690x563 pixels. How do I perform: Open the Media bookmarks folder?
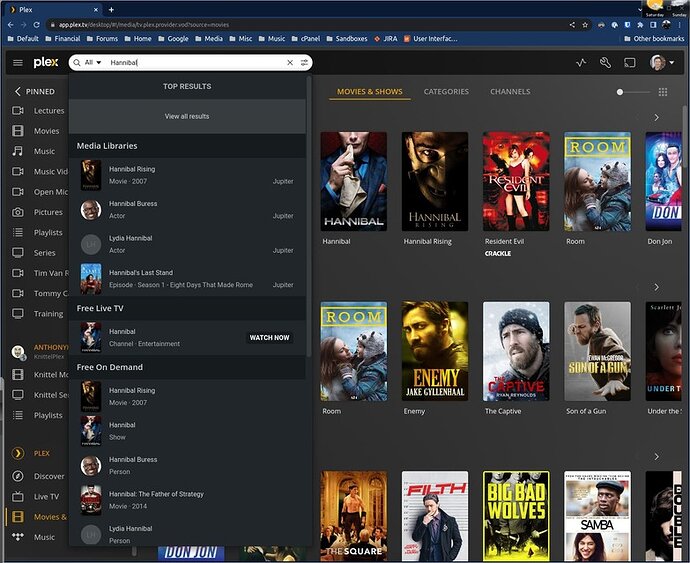click(x=209, y=39)
